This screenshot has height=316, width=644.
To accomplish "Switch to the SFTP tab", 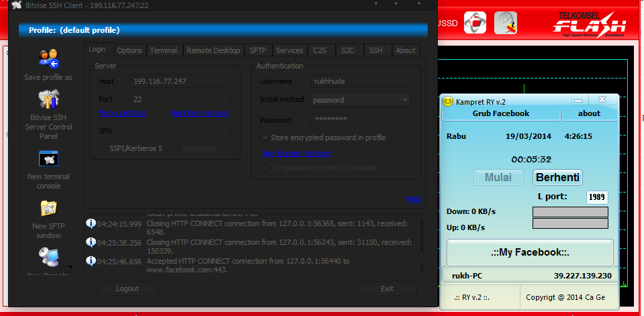I will 258,50.
